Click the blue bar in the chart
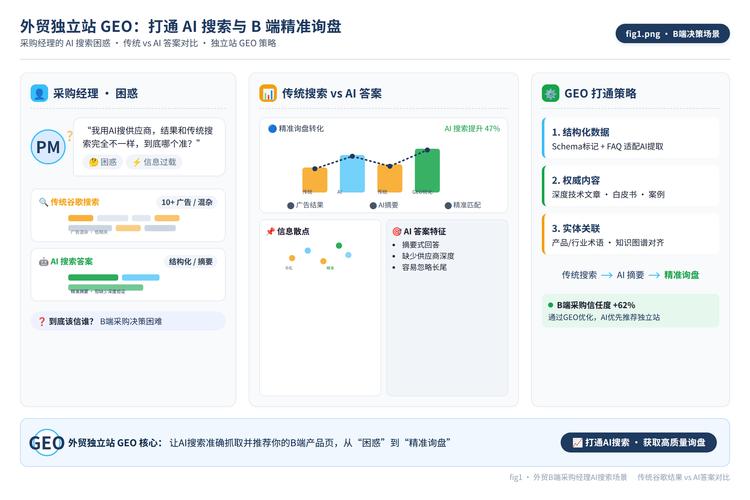 tap(352, 174)
